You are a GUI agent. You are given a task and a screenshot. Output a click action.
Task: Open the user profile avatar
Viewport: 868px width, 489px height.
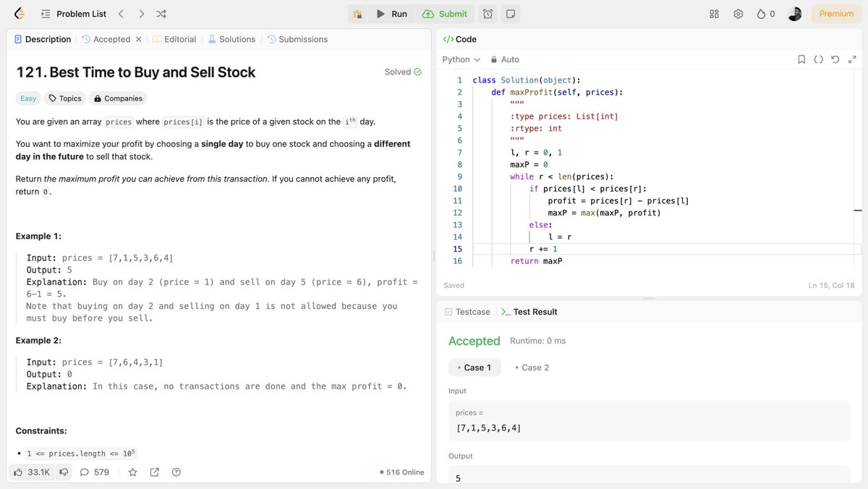(x=794, y=14)
